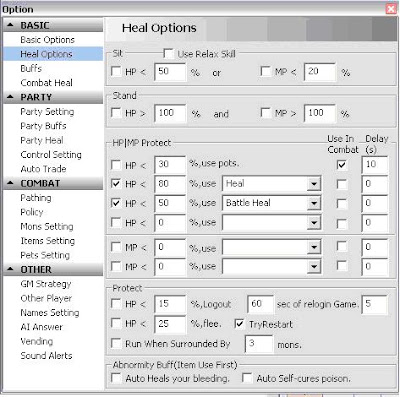Click HP threshold field showing 80
This screenshot has width=400, height=397.
[x=170, y=184]
